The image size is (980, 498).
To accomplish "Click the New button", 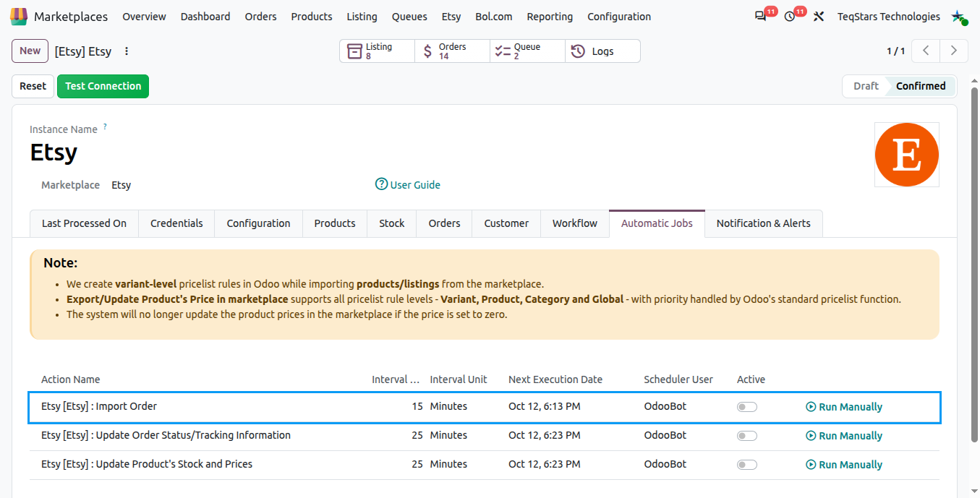I will tap(30, 51).
